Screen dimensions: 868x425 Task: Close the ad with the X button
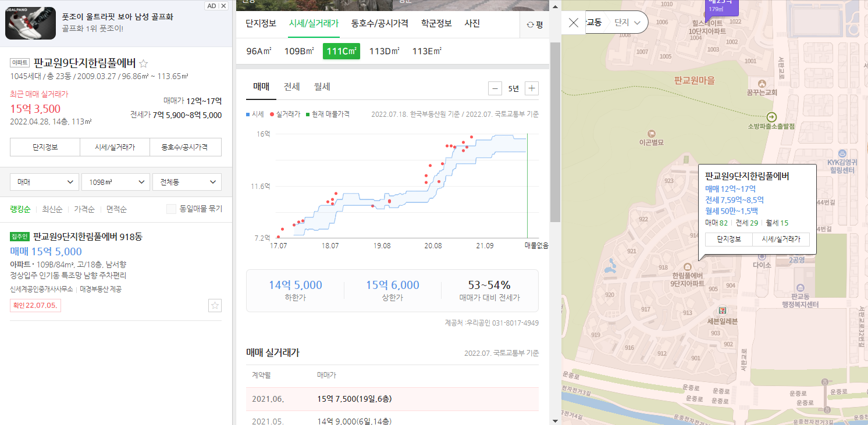click(224, 6)
